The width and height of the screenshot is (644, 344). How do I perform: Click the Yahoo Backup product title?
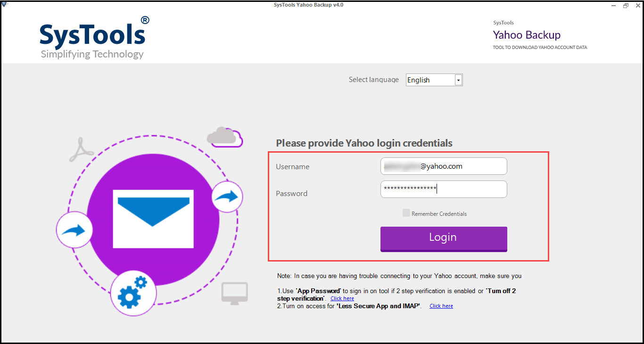526,35
